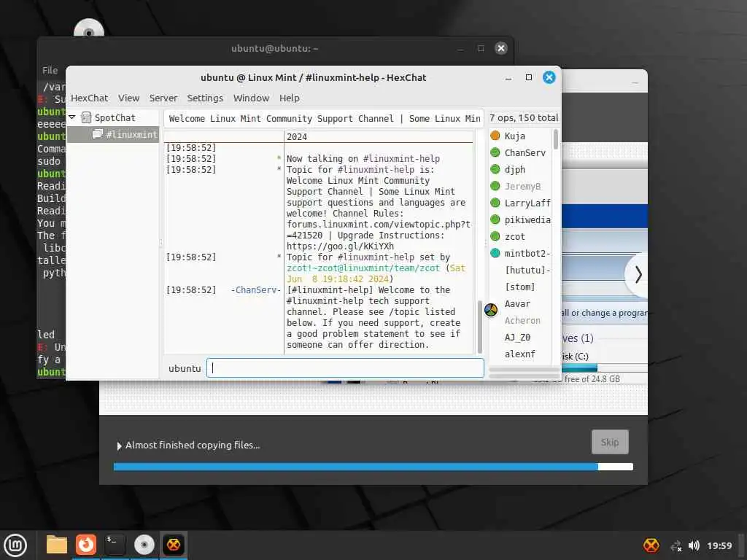Select user Aavar in the user list
The image size is (747, 560).
(x=517, y=304)
